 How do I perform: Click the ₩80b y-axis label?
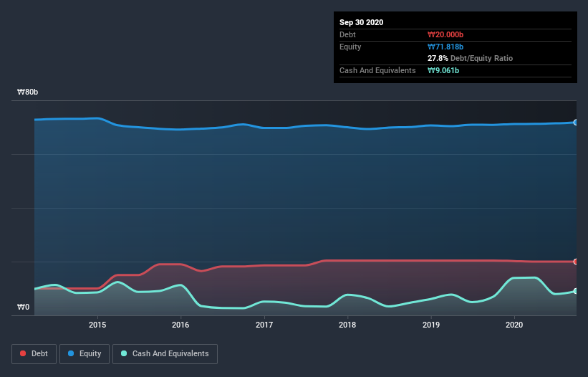pyautogui.click(x=27, y=92)
